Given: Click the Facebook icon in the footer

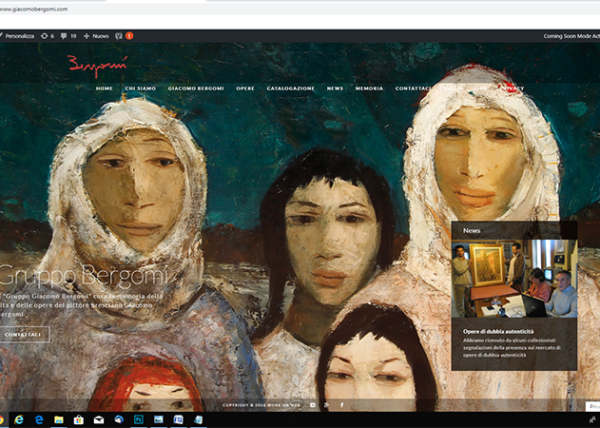Looking at the screenshot, I should [x=342, y=405].
